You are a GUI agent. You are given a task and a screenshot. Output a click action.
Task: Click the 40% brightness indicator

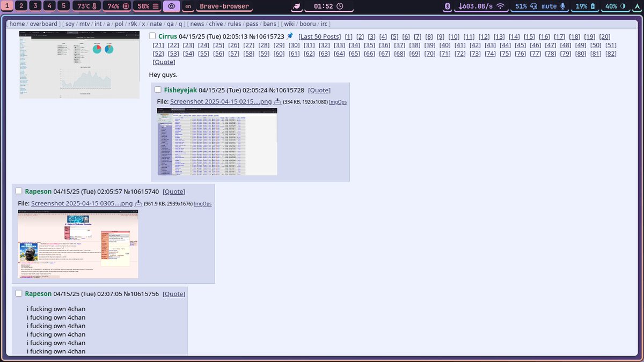tap(616, 6)
